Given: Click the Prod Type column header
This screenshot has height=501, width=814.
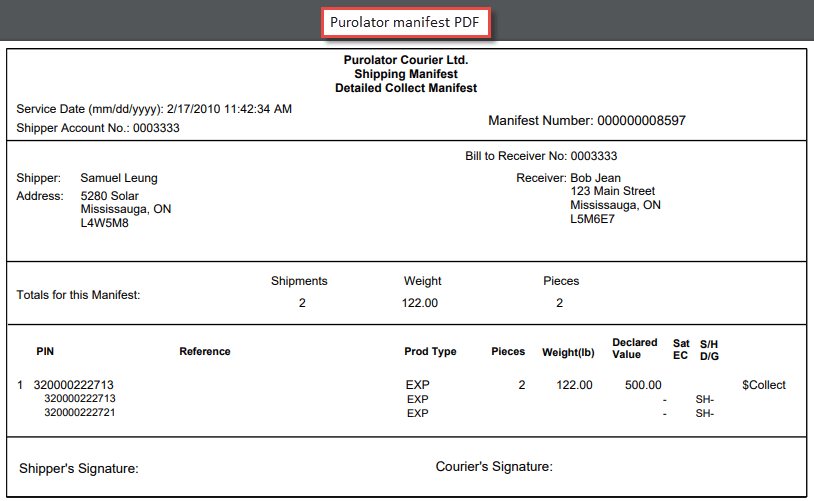Looking at the screenshot, I should (430, 351).
